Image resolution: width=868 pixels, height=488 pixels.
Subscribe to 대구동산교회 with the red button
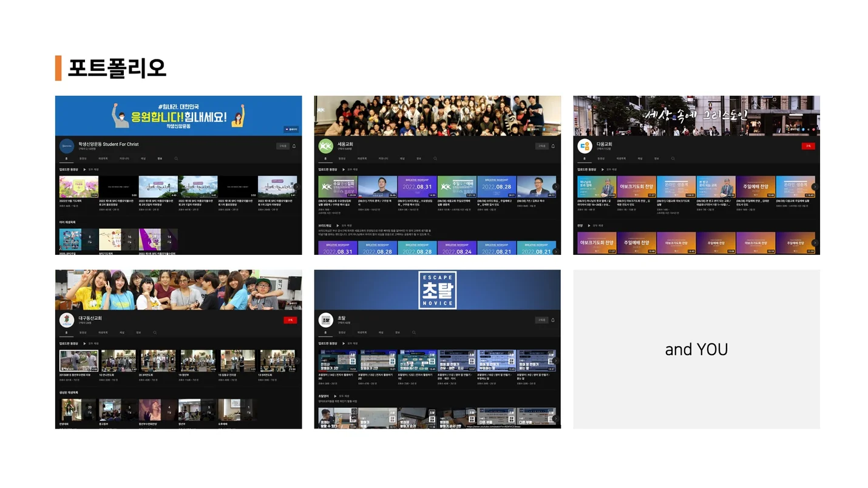[x=290, y=320]
